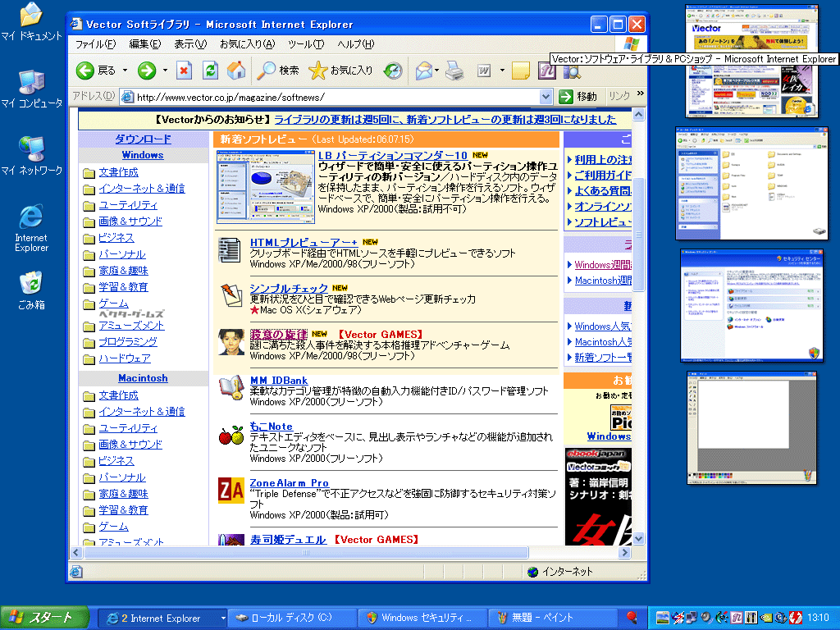Click the QuickTime tray icon

[x=781, y=618]
